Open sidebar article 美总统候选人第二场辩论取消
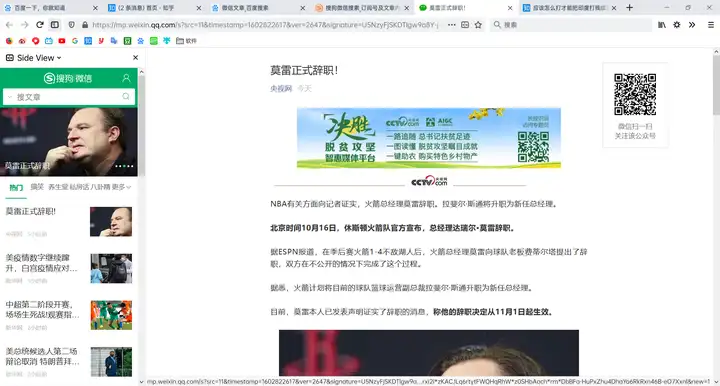This screenshot has width=720, height=386. click(x=69, y=362)
